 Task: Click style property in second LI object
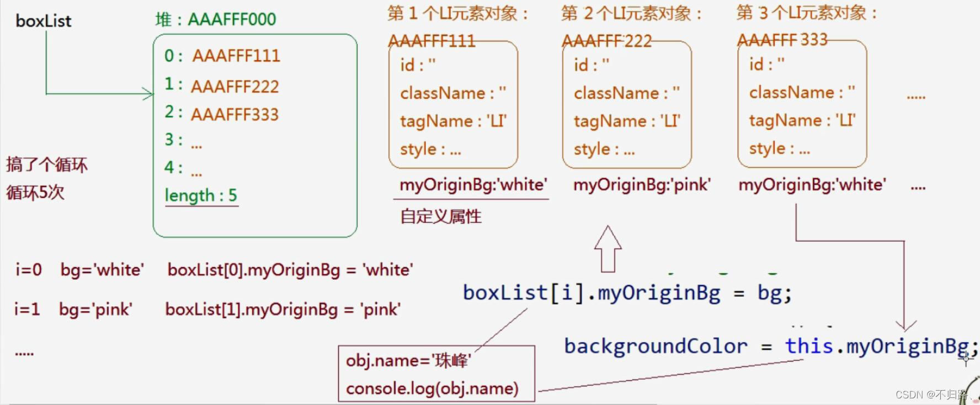pyautogui.click(x=604, y=149)
